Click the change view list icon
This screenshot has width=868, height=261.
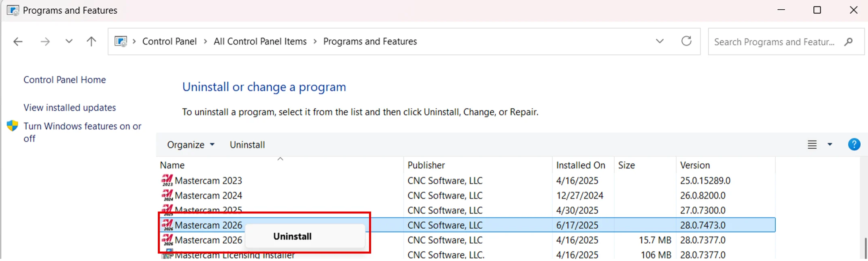pos(812,145)
